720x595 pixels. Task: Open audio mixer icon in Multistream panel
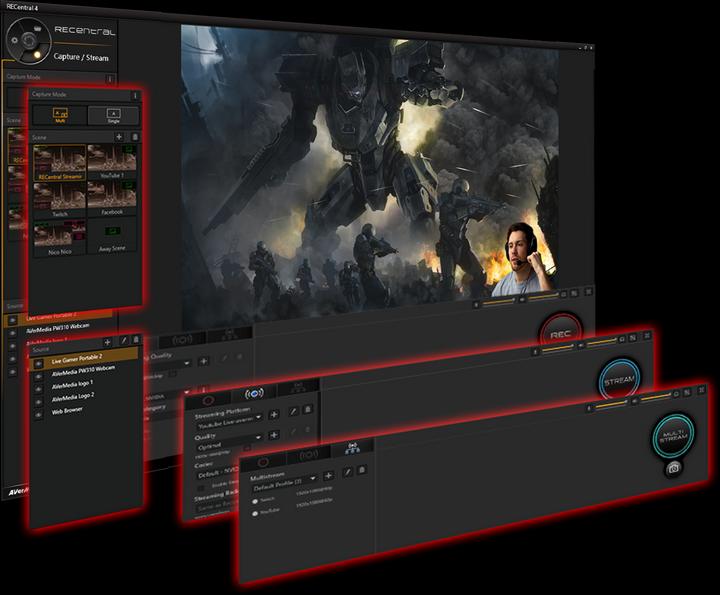coord(687,392)
